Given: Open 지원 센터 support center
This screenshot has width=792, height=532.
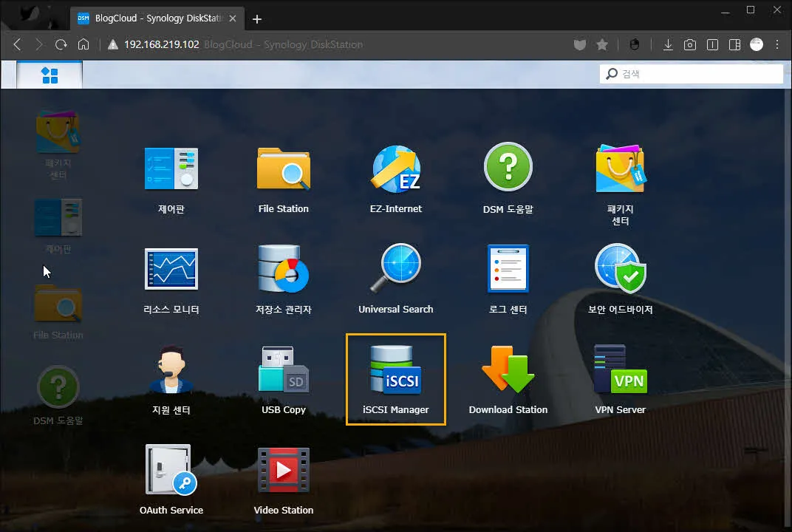Looking at the screenshot, I should click(x=171, y=380).
